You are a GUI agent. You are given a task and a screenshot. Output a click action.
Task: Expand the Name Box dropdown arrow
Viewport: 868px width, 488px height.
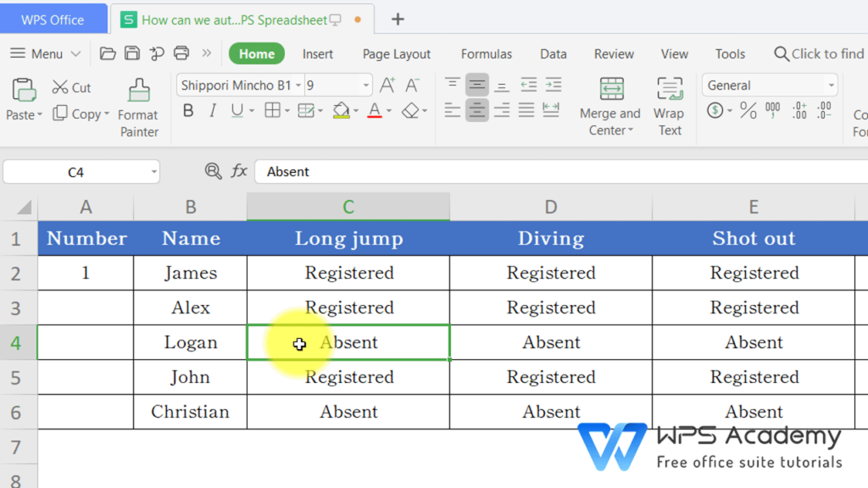click(153, 172)
